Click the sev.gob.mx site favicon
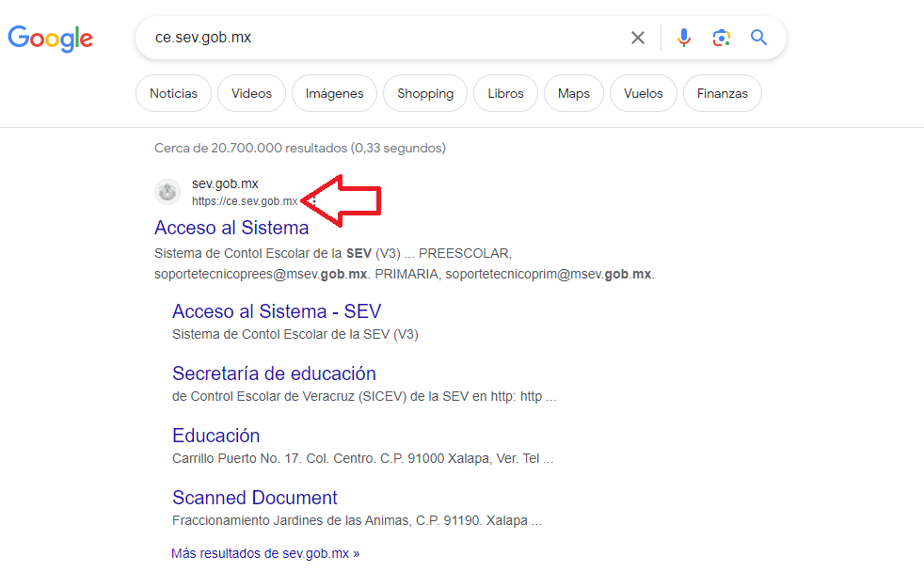Image resolution: width=924 pixels, height=572 pixels. 167,192
